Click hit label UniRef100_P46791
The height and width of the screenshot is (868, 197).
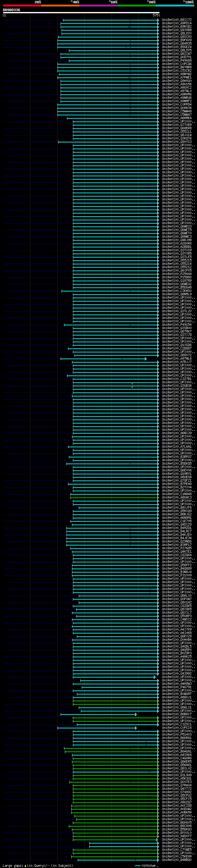[x=177, y=687]
